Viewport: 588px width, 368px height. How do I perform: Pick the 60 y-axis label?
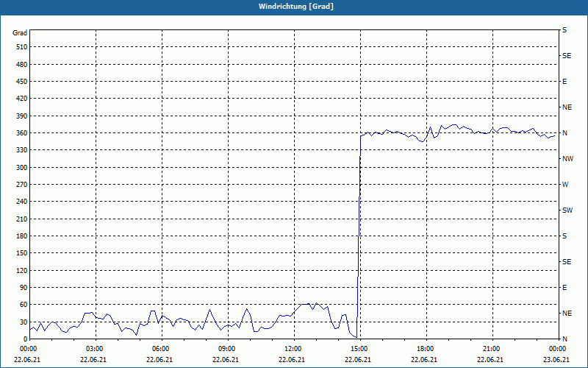(24, 305)
